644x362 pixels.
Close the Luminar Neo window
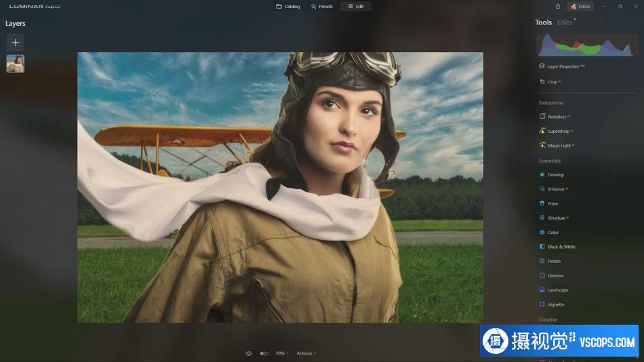[636, 7]
